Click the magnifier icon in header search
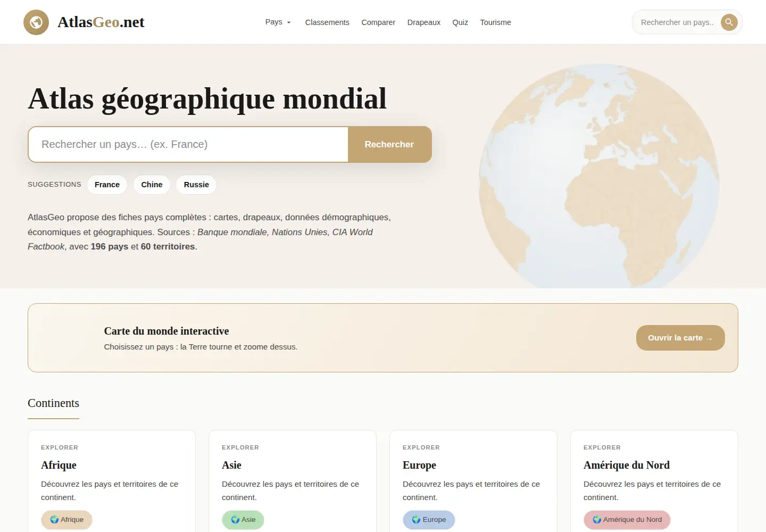This screenshot has height=532, width=766. [729, 22]
